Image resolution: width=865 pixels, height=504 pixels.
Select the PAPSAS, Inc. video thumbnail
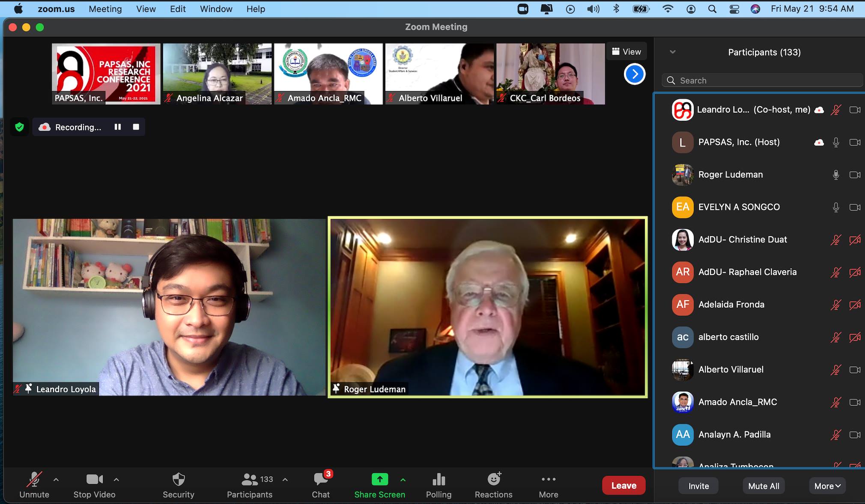106,74
